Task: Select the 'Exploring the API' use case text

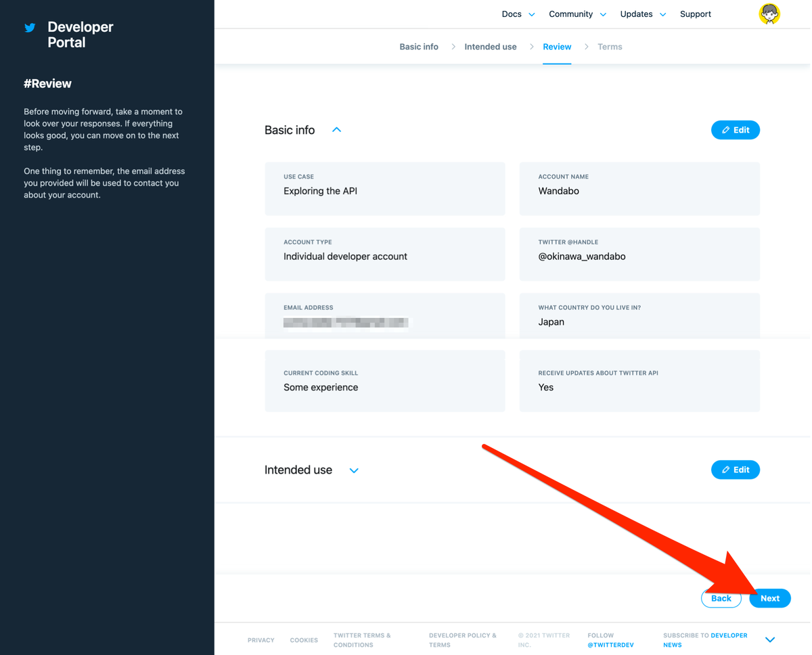Action: click(x=320, y=191)
